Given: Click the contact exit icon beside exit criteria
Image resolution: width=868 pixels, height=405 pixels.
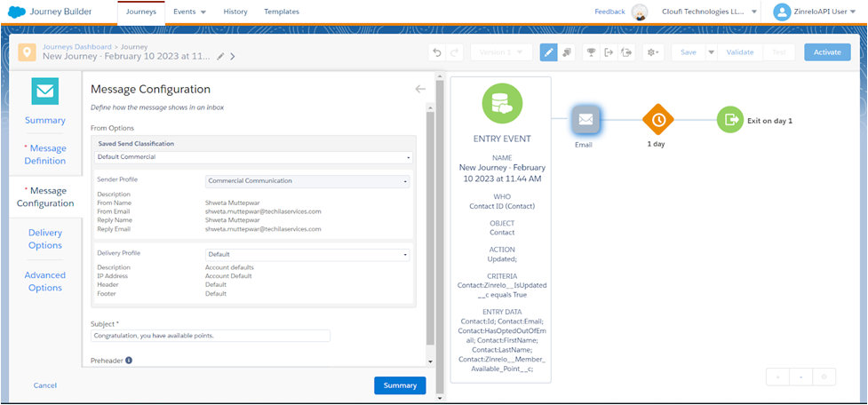Looking at the screenshot, I should pyautogui.click(x=626, y=52).
